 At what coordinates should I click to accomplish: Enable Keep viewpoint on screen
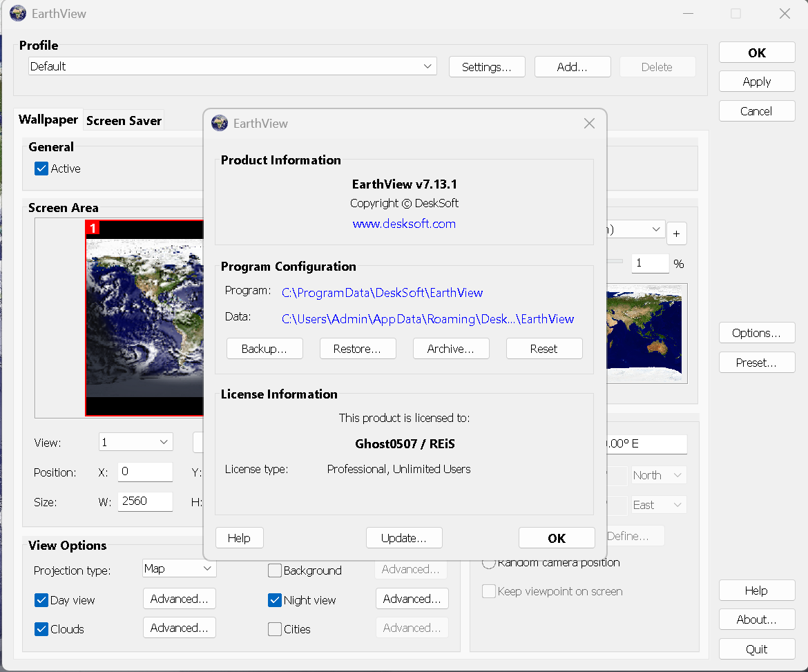click(x=488, y=591)
